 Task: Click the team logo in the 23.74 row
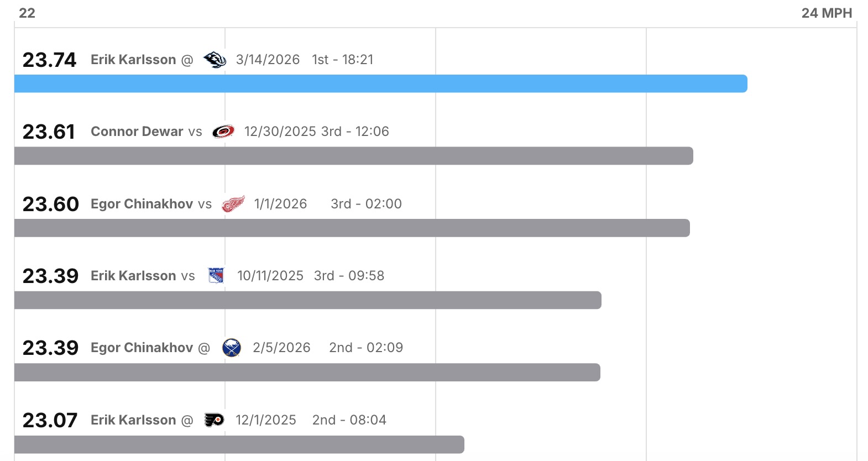tap(215, 59)
